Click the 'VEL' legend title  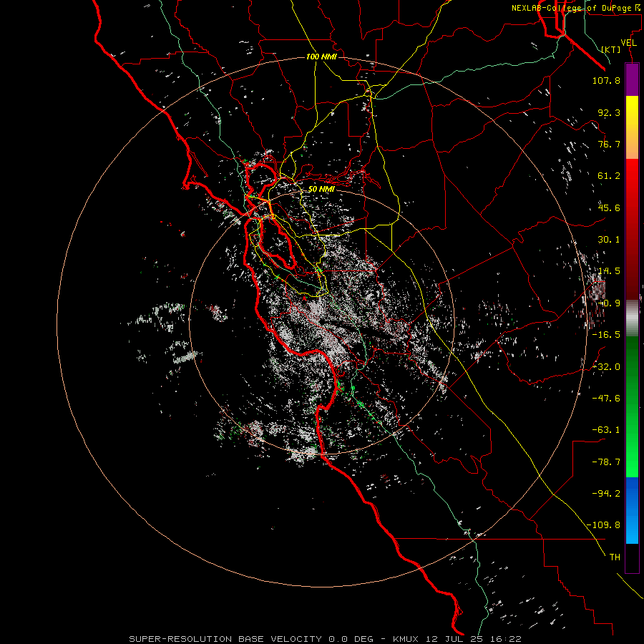pos(628,43)
